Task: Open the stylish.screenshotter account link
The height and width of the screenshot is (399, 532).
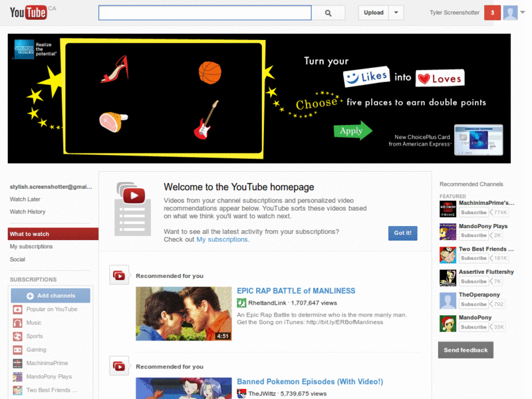Action: pos(51,187)
